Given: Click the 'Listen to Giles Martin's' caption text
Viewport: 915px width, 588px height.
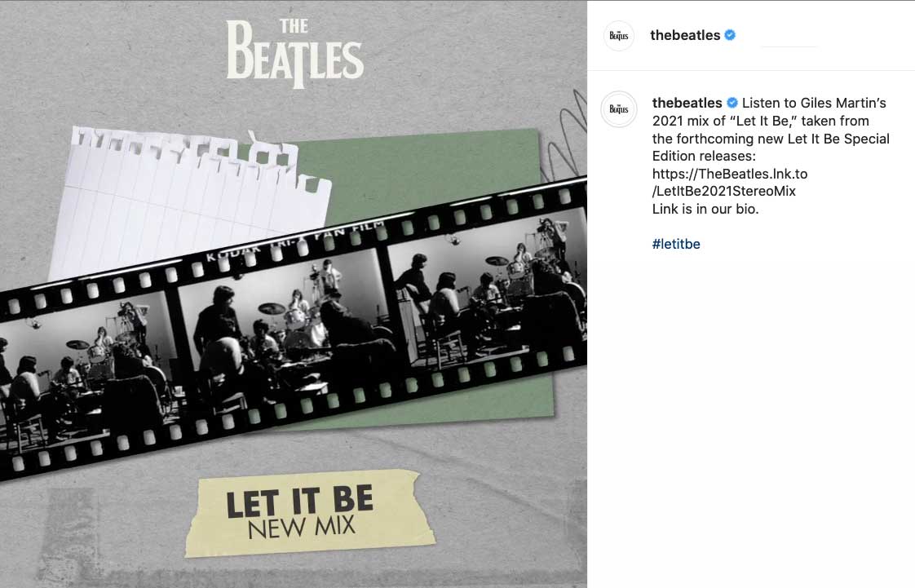Looking at the screenshot, I should (814, 103).
